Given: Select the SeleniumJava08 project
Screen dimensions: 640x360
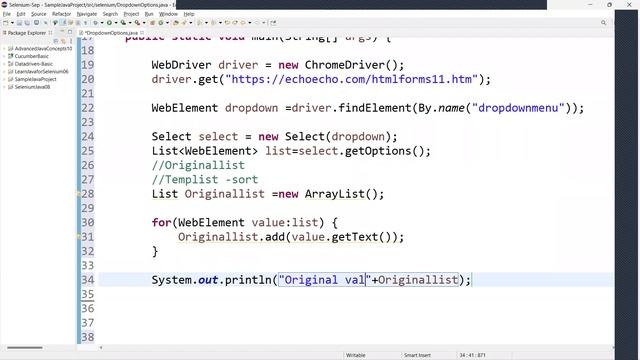Looking at the screenshot, I should tap(32, 87).
